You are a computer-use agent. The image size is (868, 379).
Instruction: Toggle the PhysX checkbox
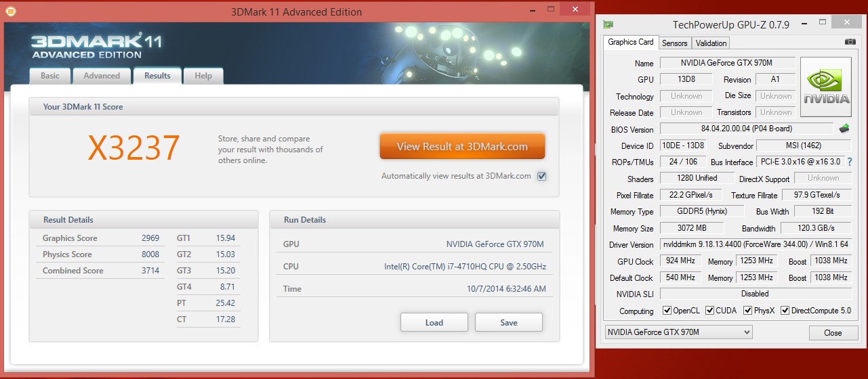pos(748,311)
